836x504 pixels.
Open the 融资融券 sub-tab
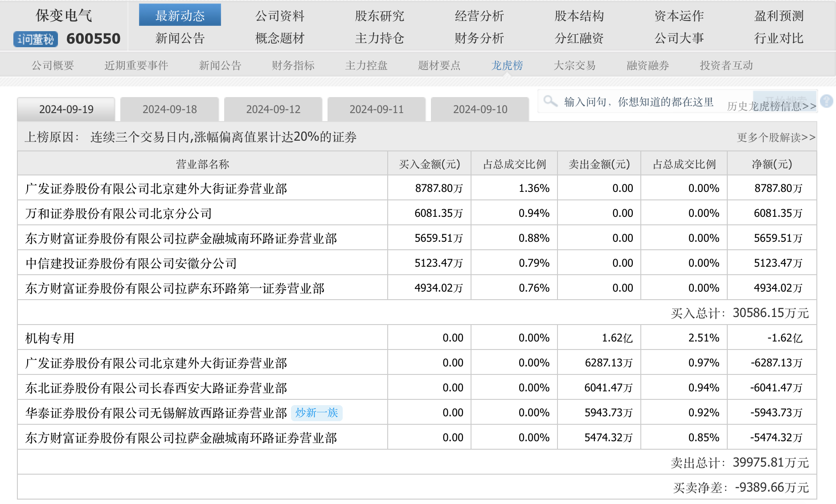click(647, 65)
